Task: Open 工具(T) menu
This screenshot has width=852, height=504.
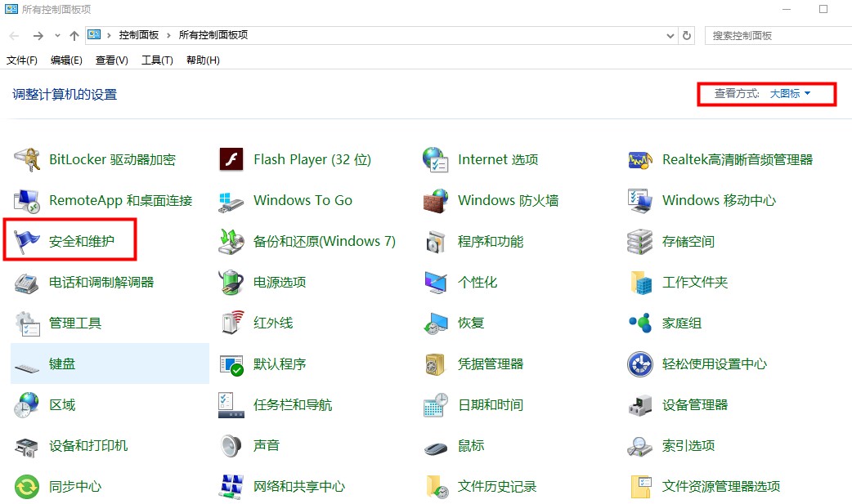Action: click(157, 60)
